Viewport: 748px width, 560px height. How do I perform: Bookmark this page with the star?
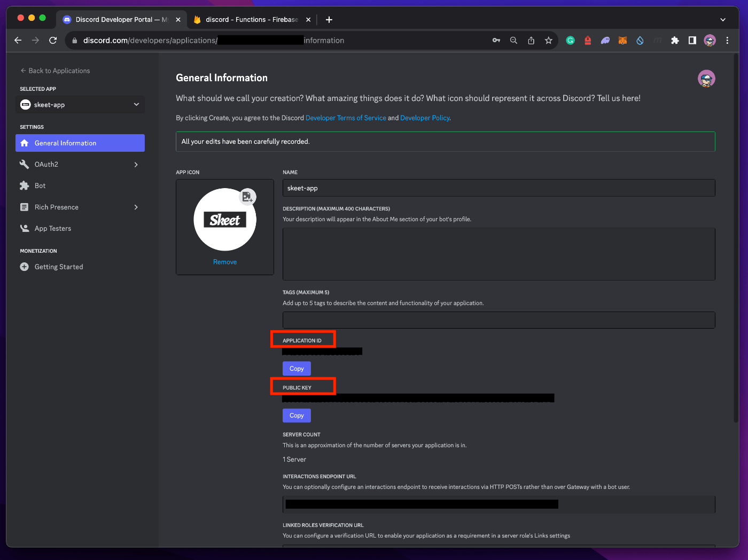548,41
